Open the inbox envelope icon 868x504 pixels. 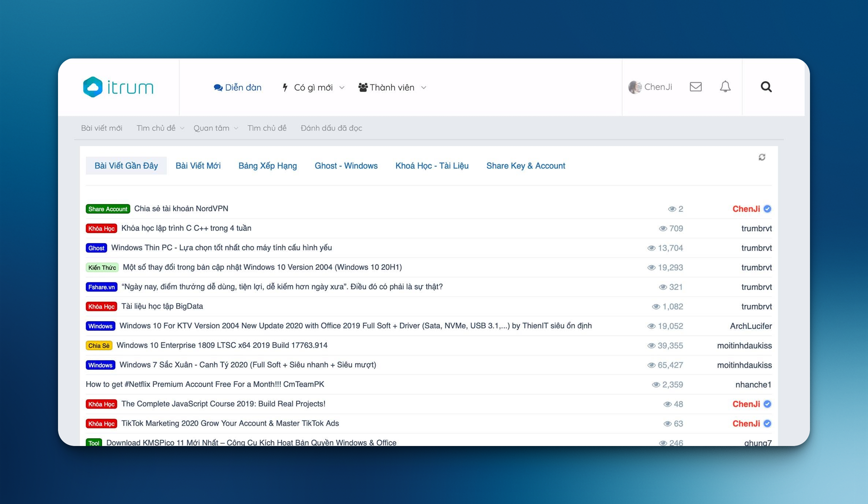[x=695, y=87]
